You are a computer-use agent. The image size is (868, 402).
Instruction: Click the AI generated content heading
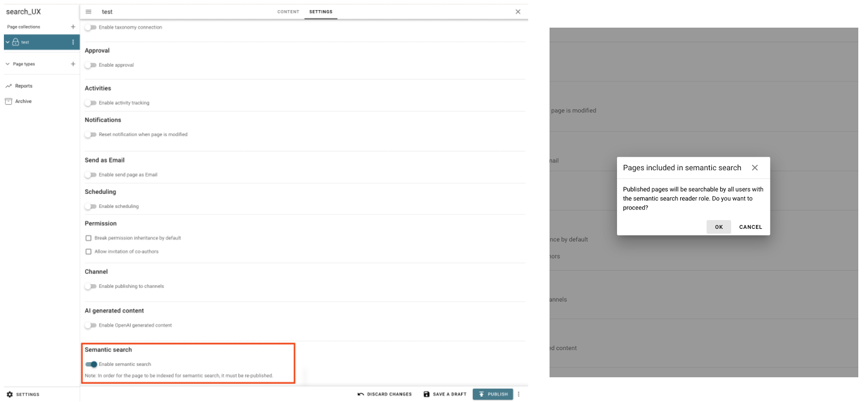(114, 311)
